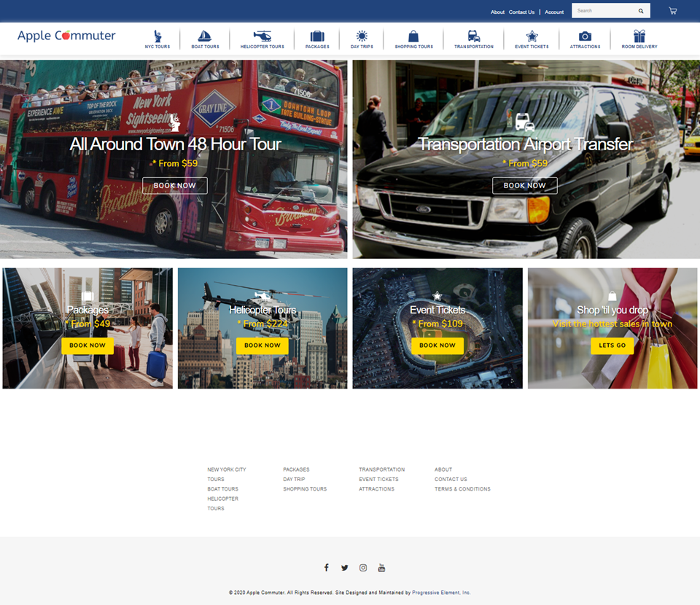Visit the Instagram profile
Screen dimensions: 700x605
(363, 568)
